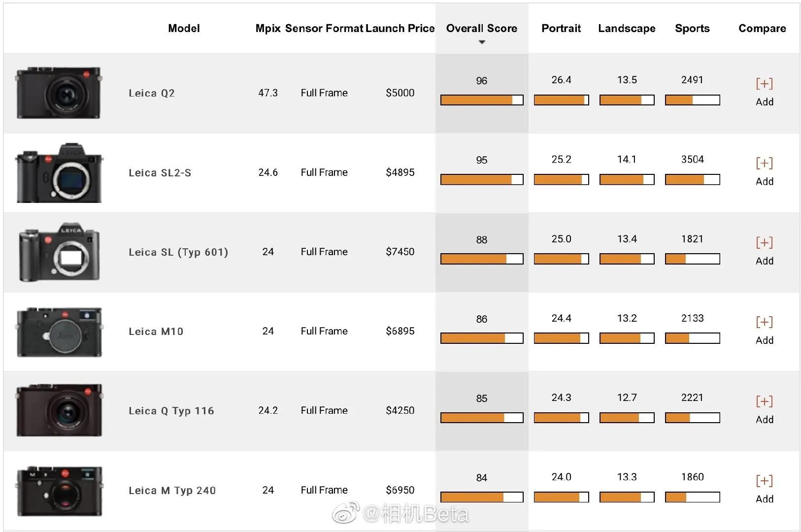
Task: Click the [+] compare icon for Leica Q2
Action: [764, 84]
